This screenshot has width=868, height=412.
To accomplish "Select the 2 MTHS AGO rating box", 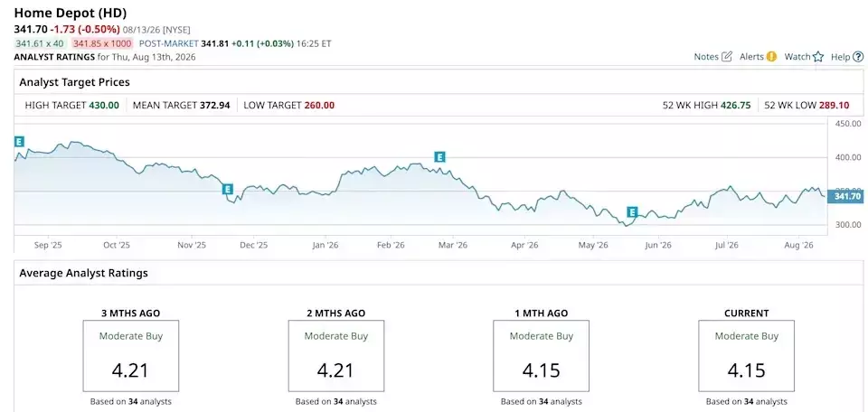I will point(336,356).
